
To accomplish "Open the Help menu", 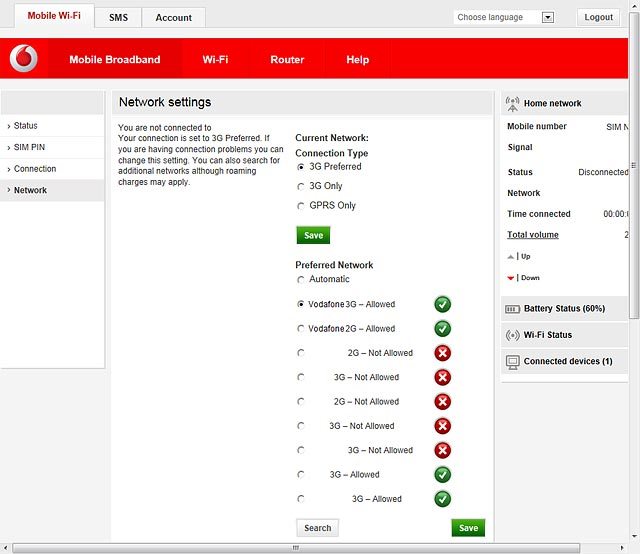I will click(358, 60).
